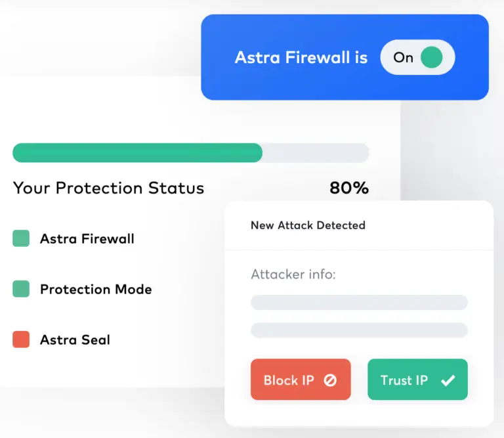Image resolution: width=504 pixels, height=438 pixels.
Task: Click the Astra Firewall is banner text
Action: point(301,58)
